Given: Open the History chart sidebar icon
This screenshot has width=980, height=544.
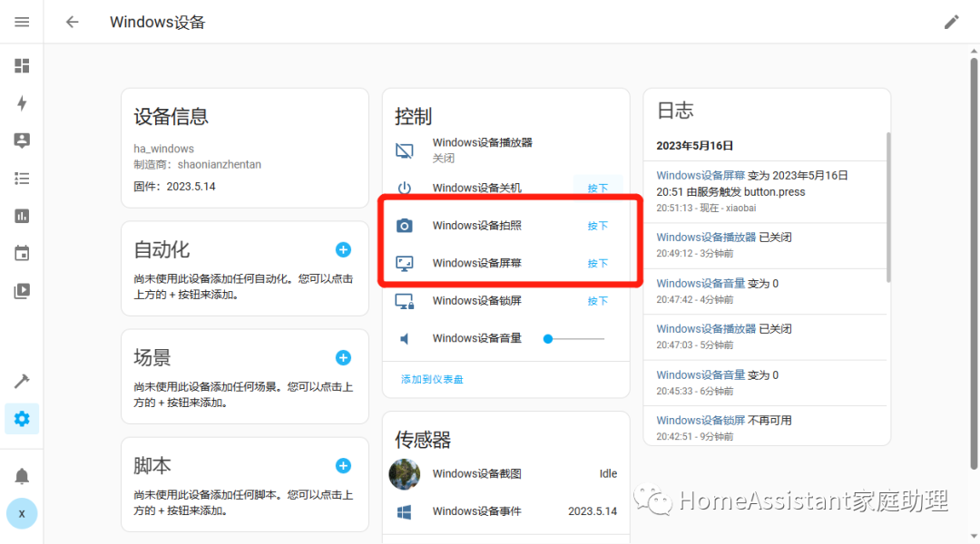Looking at the screenshot, I should (x=22, y=216).
